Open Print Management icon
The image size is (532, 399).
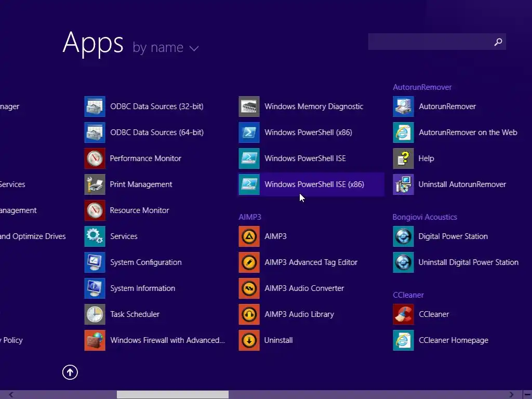pyautogui.click(x=95, y=184)
